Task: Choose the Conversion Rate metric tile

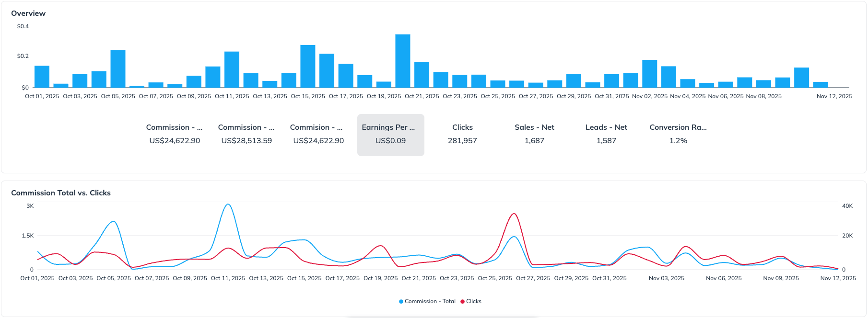Action: 678,135
